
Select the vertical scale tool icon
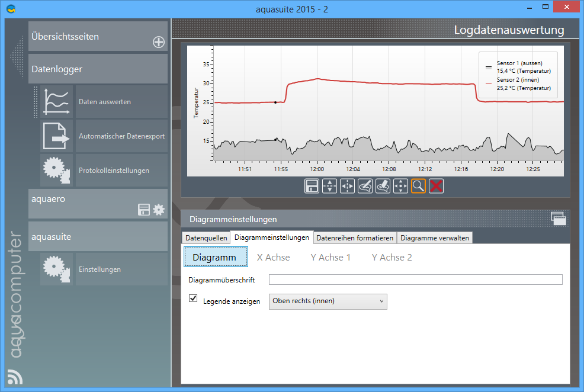(x=330, y=186)
